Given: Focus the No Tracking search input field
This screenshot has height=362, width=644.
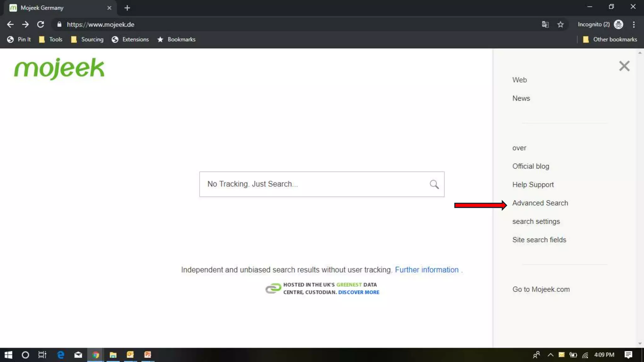Looking at the screenshot, I should (x=314, y=184).
